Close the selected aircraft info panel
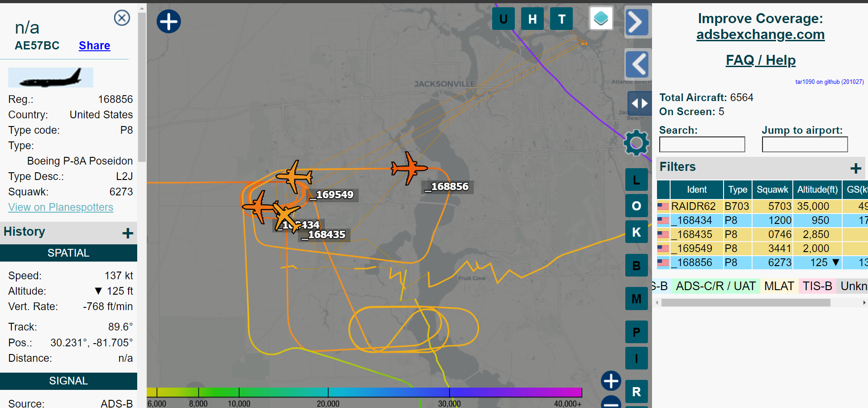The image size is (868, 408). 122,18
